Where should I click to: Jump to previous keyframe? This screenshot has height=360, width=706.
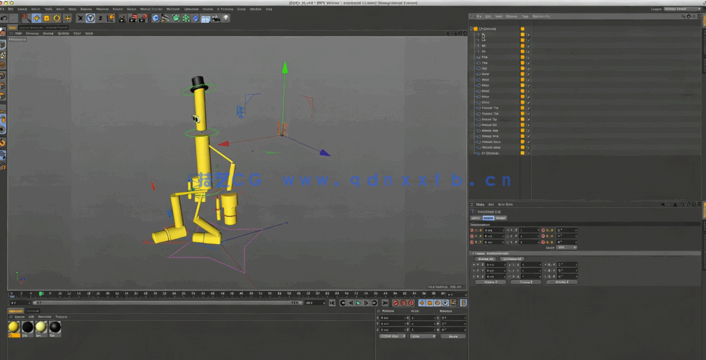point(343,303)
